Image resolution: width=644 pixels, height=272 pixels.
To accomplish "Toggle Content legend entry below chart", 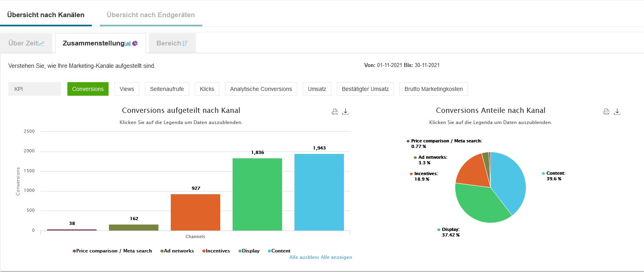I will click(x=281, y=251).
